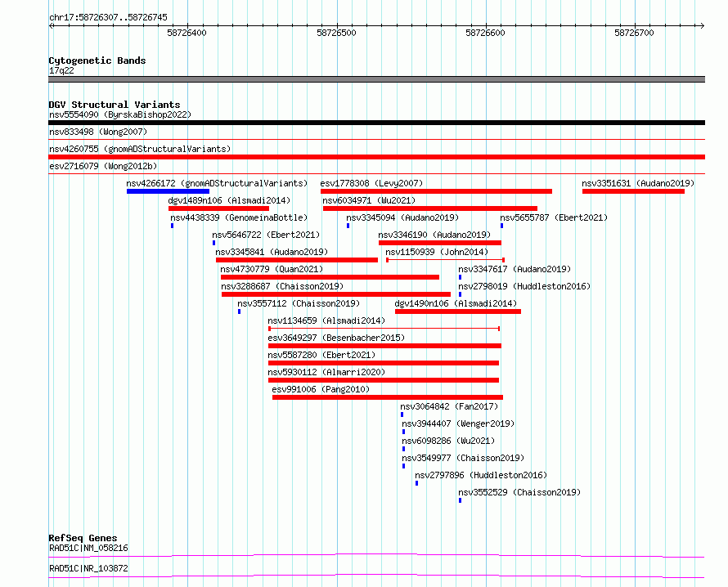Select the thick red nsv4260755 variant bar
Image resolution: width=728 pixels, height=587 pixels.
pyautogui.click(x=376, y=157)
